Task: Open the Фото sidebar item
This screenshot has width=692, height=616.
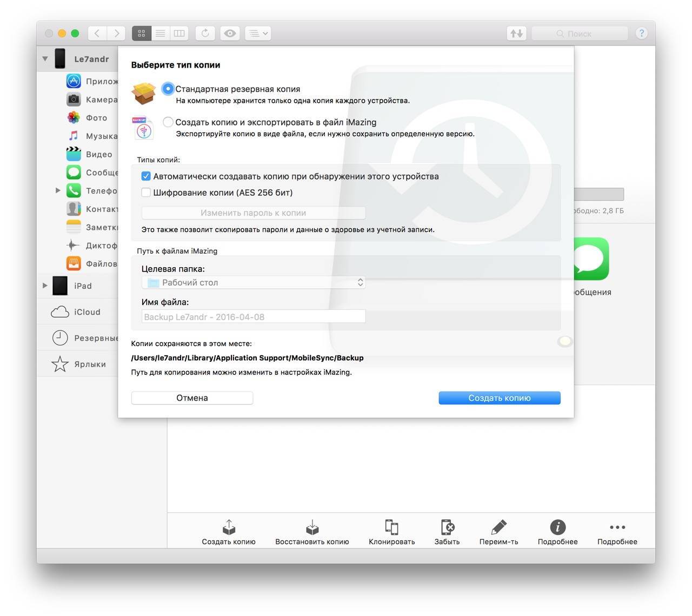Action: [x=86, y=117]
